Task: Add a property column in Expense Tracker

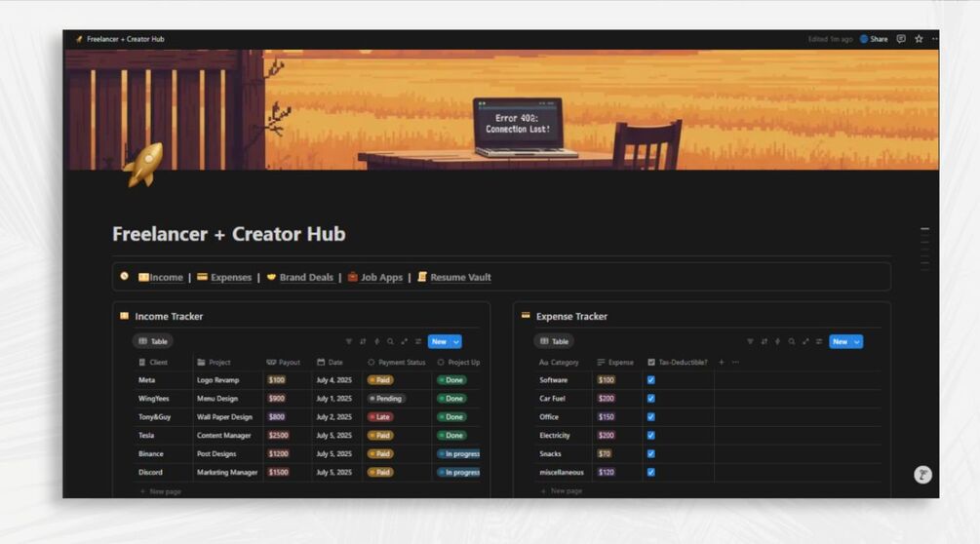Action: (722, 363)
